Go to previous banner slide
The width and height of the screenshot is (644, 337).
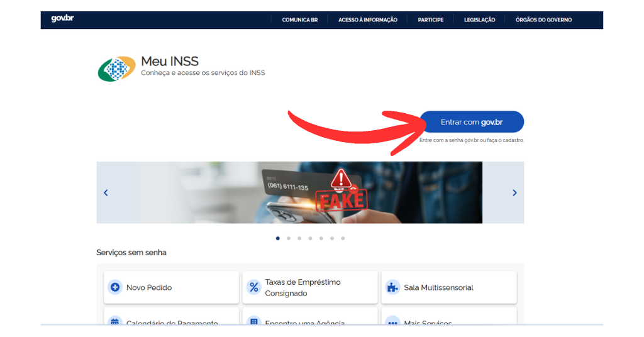tap(106, 193)
